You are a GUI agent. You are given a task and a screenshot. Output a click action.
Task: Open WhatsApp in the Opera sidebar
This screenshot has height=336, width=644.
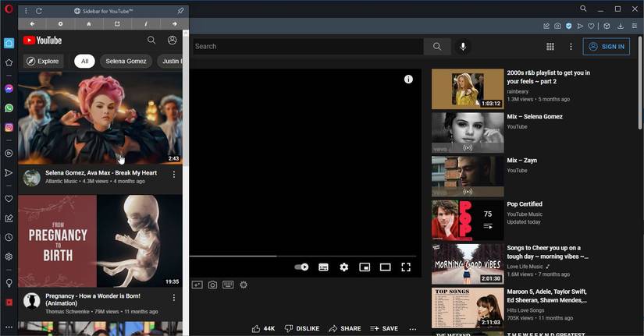coord(9,108)
